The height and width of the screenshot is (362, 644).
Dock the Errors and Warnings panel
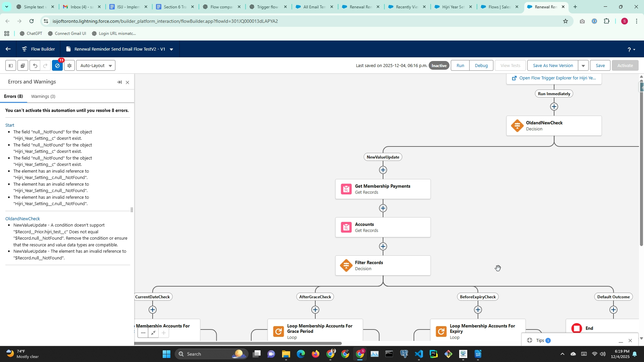coord(119,82)
